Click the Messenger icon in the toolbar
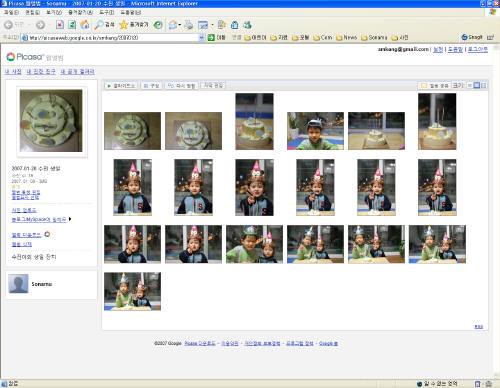 (247, 25)
